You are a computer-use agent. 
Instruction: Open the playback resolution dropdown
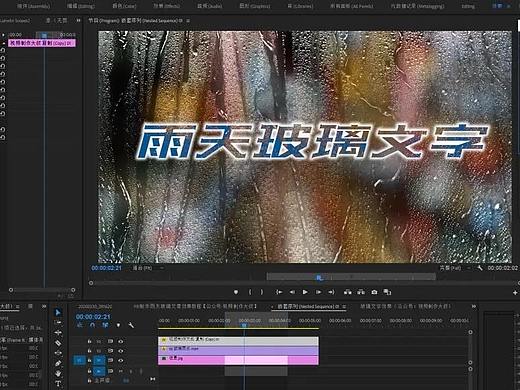pyautogui.click(x=455, y=268)
